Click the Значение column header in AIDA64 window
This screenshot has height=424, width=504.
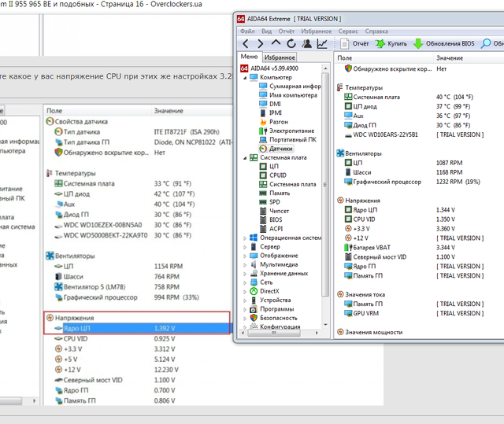[469, 58]
